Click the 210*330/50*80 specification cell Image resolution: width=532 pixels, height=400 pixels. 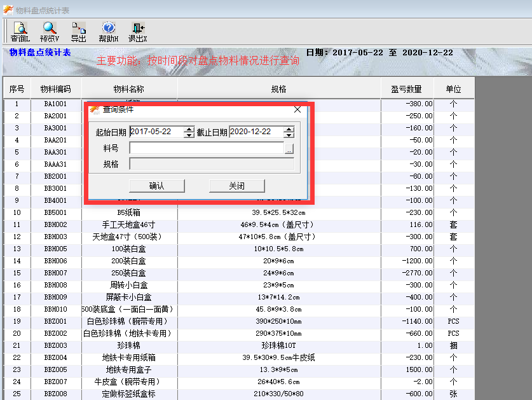pos(279,394)
